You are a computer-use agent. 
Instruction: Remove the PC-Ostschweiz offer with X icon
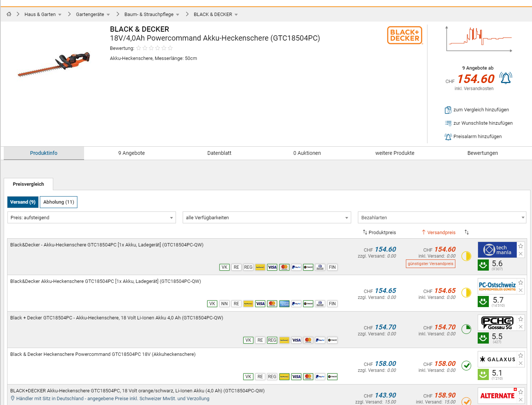point(521,290)
